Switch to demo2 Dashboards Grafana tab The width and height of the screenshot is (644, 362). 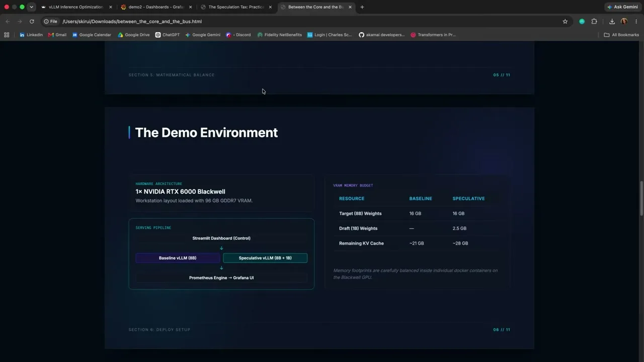coord(156,7)
